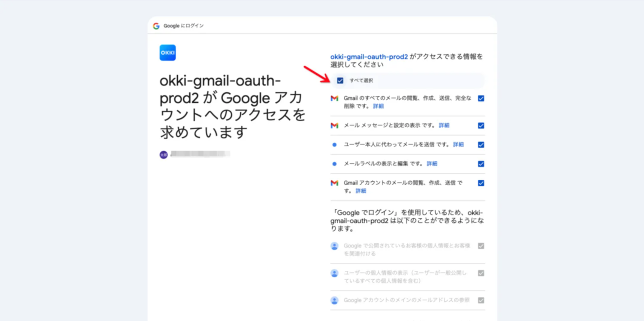Uncheck メールラベルの表示と編集 permission
The image size is (644, 321).
click(x=481, y=164)
